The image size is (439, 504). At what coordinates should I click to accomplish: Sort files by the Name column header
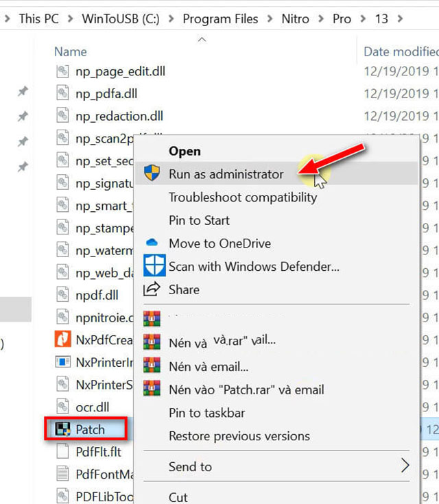click(x=70, y=51)
